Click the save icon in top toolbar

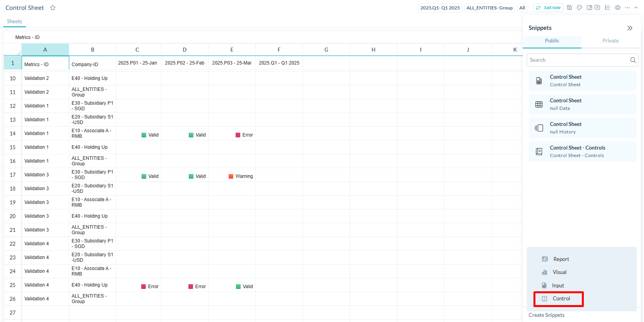569,7
